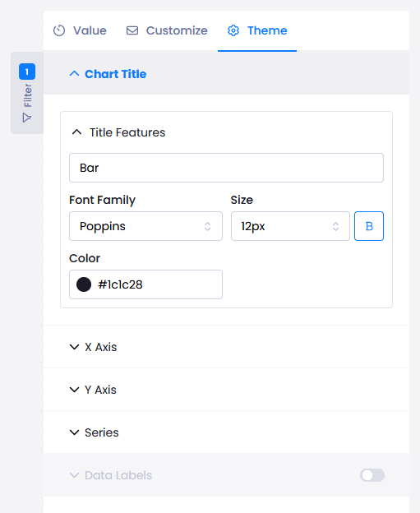Switch to the Customize tab
420x513 pixels.
point(167,30)
